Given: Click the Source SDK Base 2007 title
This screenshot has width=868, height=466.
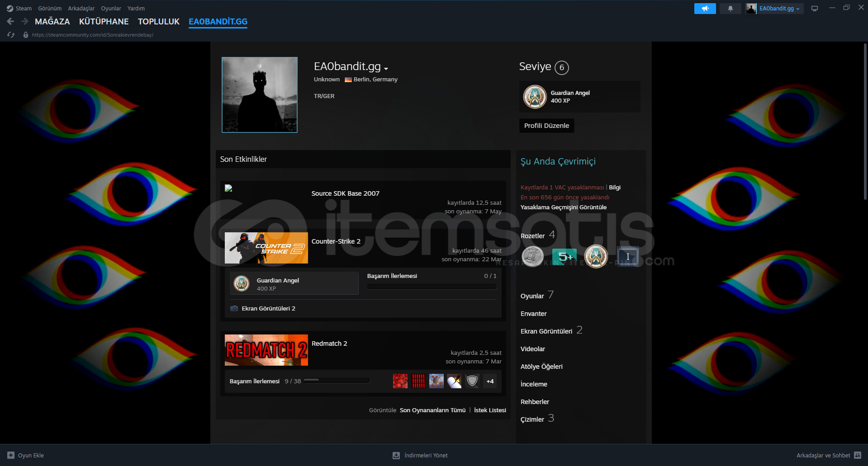Looking at the screenshot, I should coord(345,193).
